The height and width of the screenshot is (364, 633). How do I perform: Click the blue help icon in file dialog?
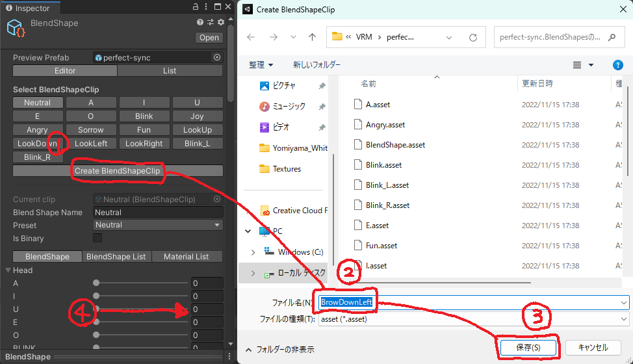tap(617, 65)
